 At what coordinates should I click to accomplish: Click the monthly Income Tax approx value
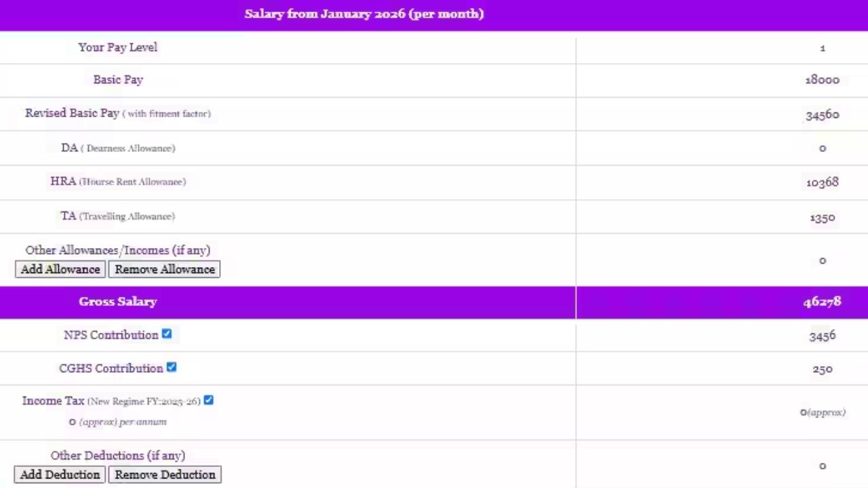[x=822, y=412]
